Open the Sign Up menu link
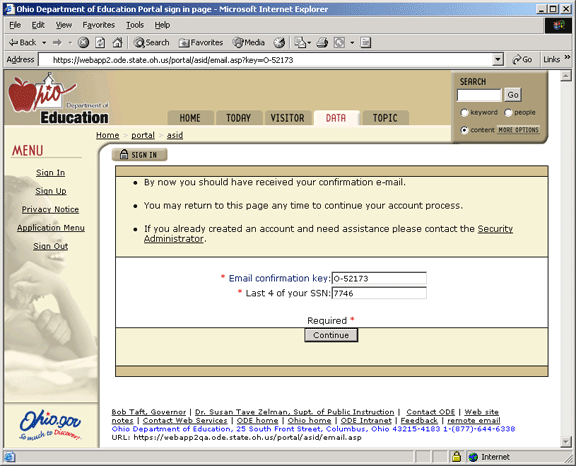This screenshot has width=576, height=466. 51,191
